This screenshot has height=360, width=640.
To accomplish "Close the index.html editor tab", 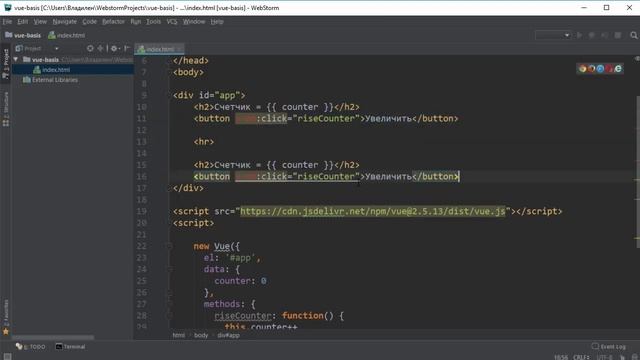I will coord(180,49).
